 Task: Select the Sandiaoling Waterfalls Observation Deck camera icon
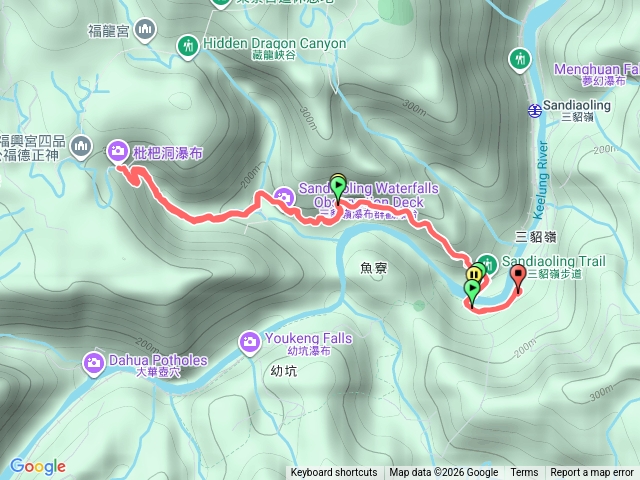pyautogui.click(x=284, y=199)
